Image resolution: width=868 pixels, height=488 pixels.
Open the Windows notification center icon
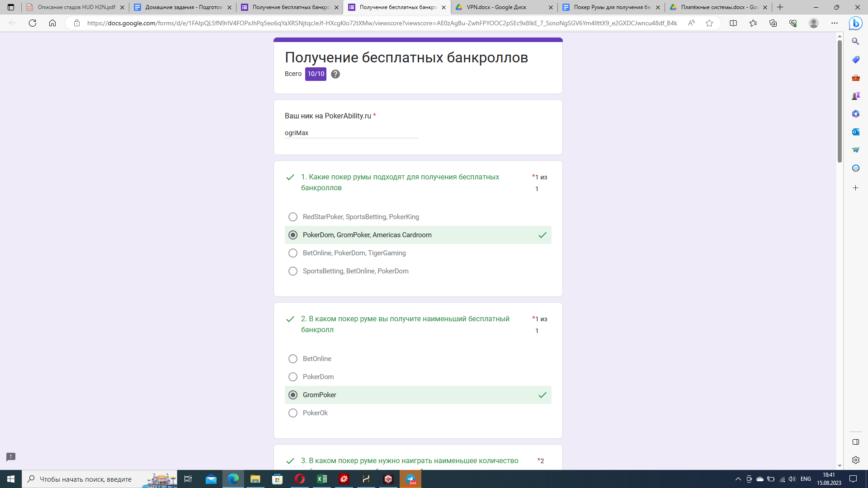[x=853, y=479]
